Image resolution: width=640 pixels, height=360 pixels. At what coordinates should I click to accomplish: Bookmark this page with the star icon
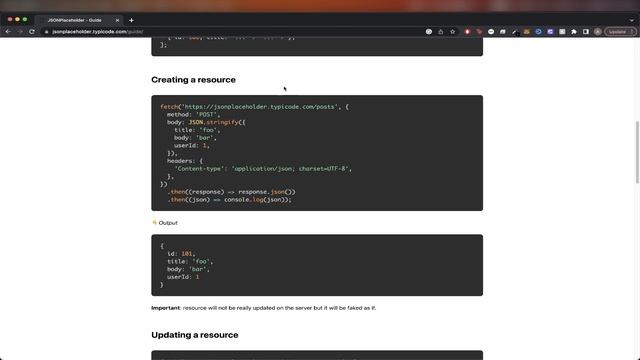click(x=453, y=31)
